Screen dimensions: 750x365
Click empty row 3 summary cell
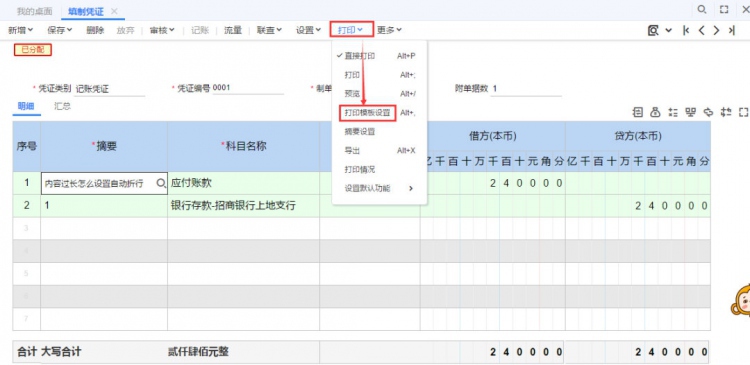104,228
